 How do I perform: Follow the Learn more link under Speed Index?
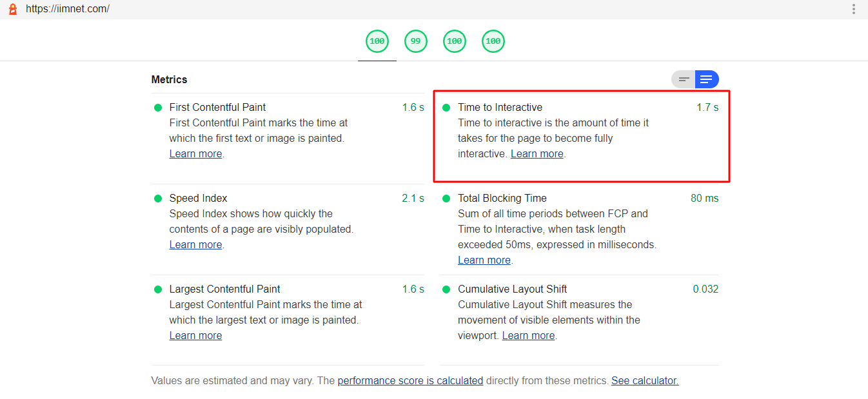click(195, 245)
